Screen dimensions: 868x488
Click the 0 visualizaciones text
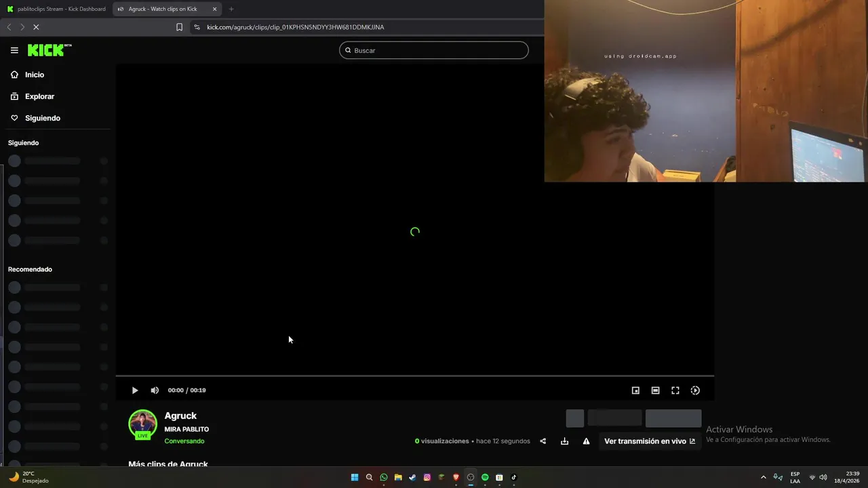click(442, 441)
